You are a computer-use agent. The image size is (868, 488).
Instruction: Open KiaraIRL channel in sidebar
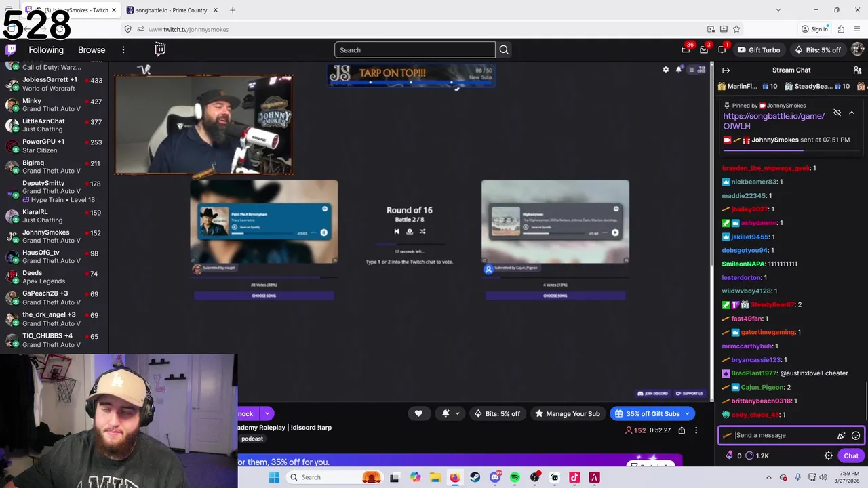point(54,216)
